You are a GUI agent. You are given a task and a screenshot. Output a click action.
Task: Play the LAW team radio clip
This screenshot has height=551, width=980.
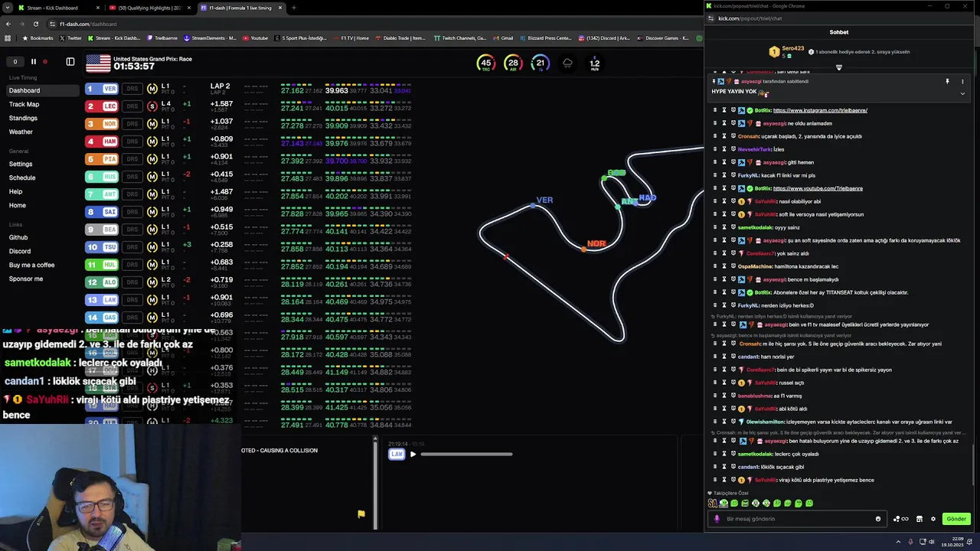click(413, 455)
